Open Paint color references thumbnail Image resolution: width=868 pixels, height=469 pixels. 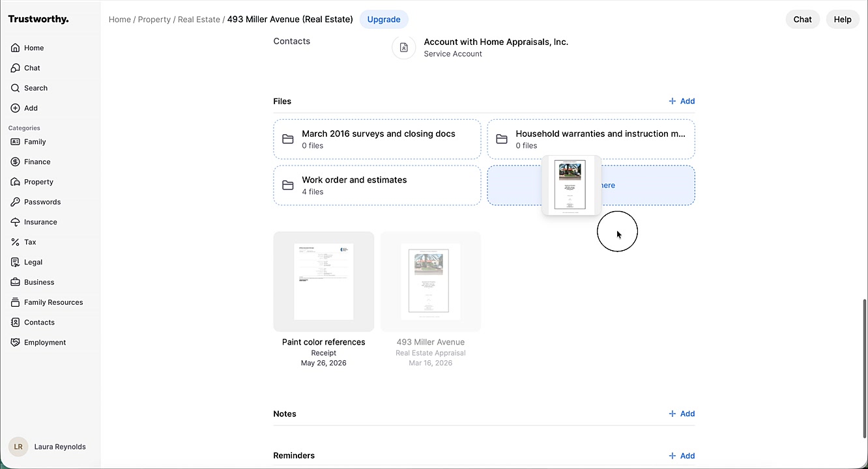324,282
